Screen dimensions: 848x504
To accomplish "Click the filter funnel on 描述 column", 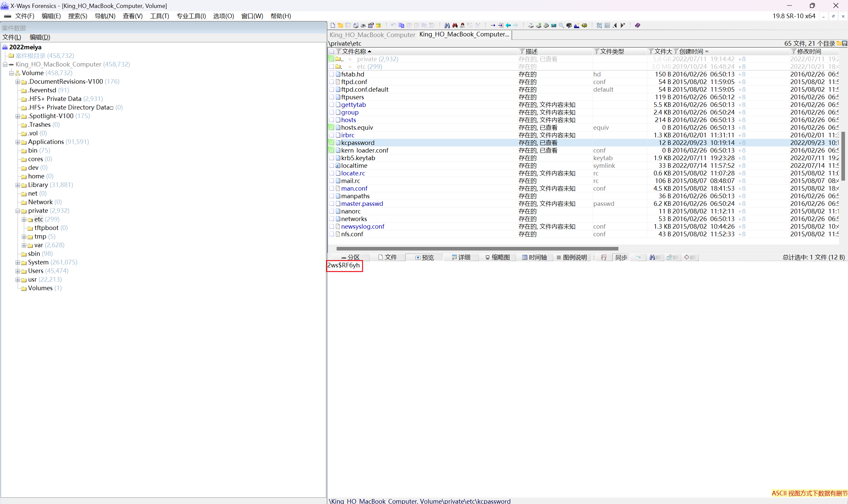I will (522, 51).
